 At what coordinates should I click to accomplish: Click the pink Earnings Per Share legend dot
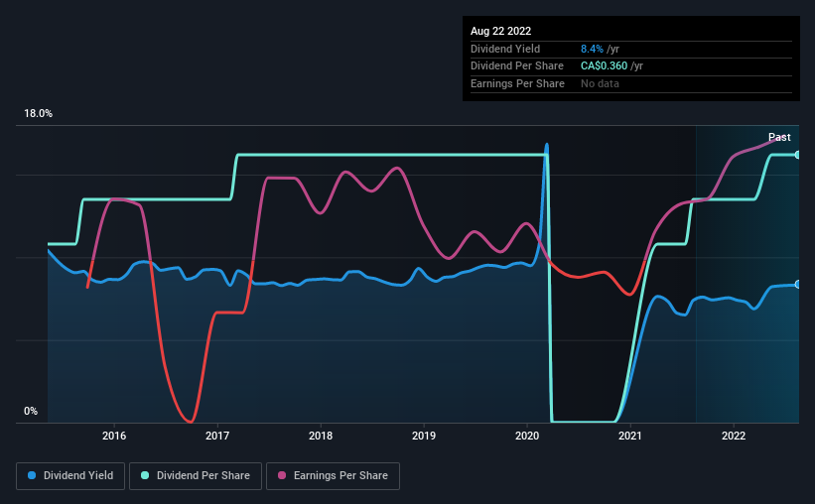(x=282, y=475)
